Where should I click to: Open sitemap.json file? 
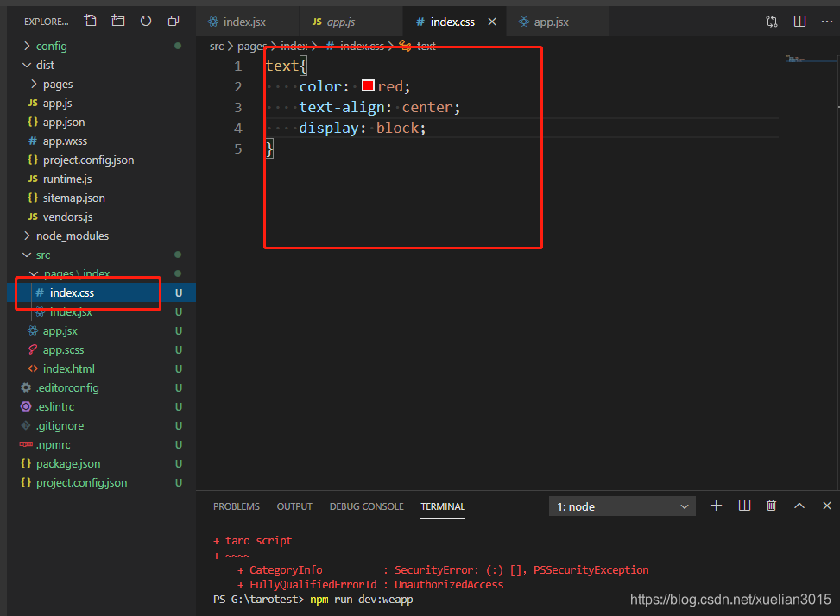102,198
